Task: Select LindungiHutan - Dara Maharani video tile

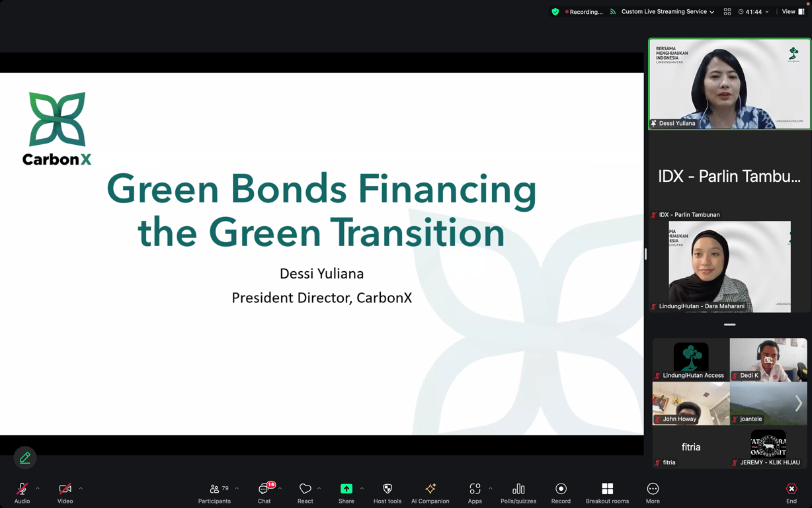Action: click(x=729, y=266)
